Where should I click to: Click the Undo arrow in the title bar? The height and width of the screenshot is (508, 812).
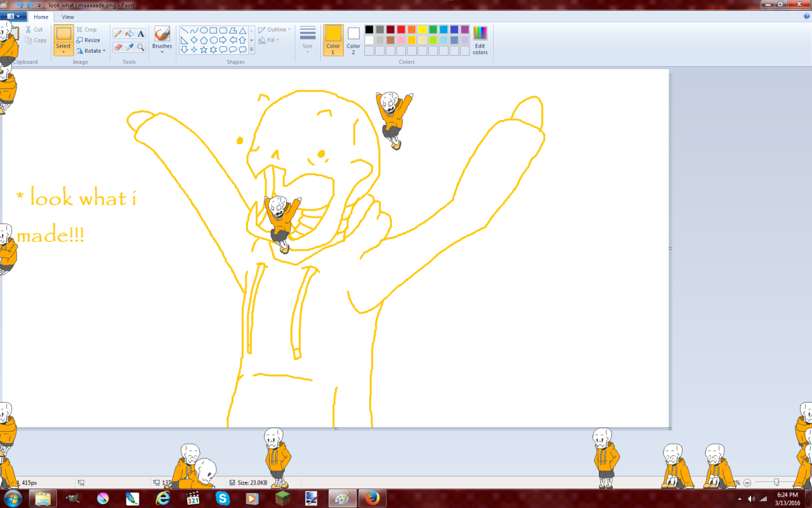(x=20, y=4)
